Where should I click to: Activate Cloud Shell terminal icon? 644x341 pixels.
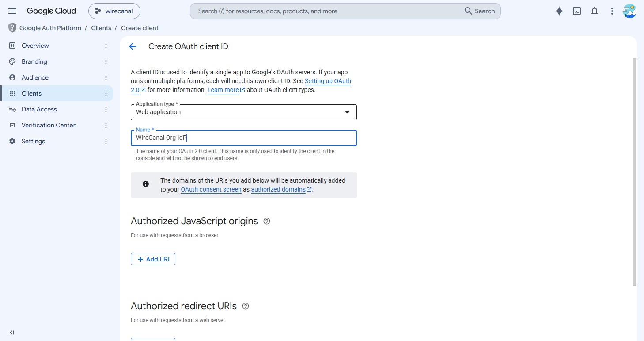pyautogui.click(x=577, y=11)
